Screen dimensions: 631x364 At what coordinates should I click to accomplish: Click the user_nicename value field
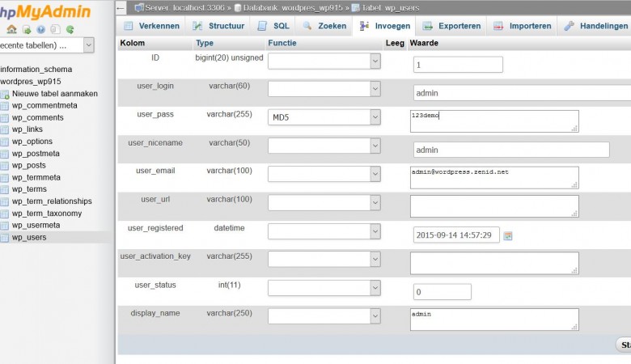point(511,150)
